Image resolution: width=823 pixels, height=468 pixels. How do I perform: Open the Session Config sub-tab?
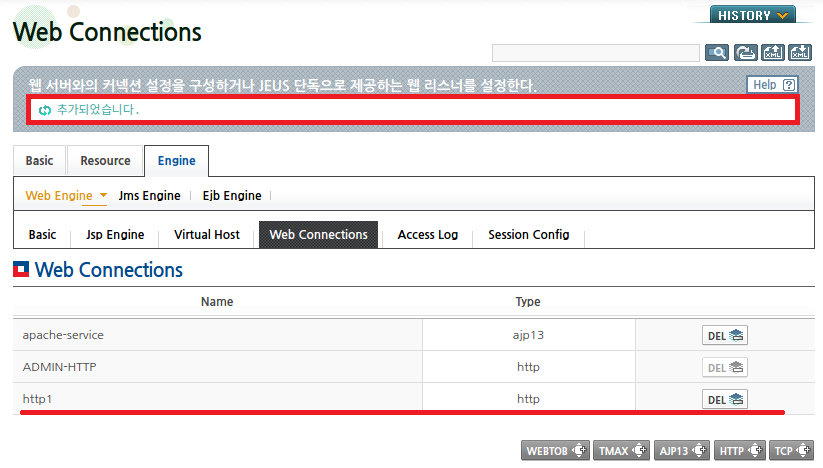coord(529,235)
